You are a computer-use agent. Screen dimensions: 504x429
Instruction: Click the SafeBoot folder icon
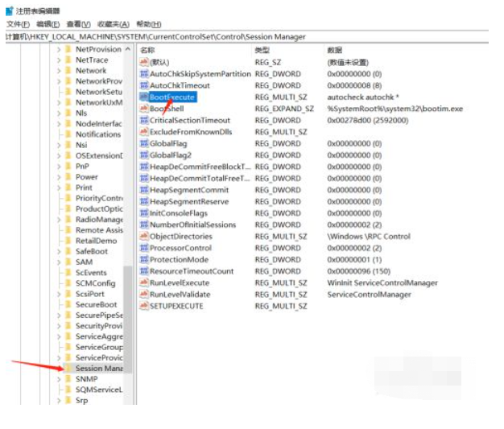coord(68,251)
